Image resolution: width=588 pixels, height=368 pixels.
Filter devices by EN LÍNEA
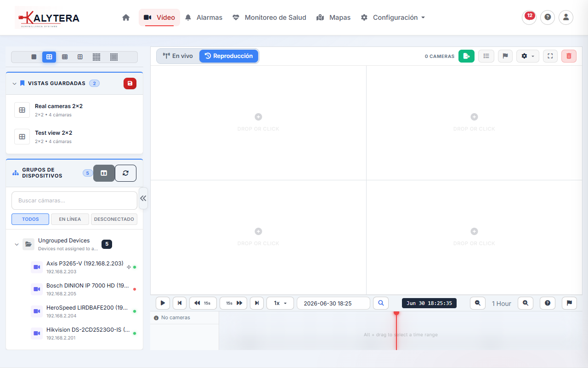(x=70, y=219)
